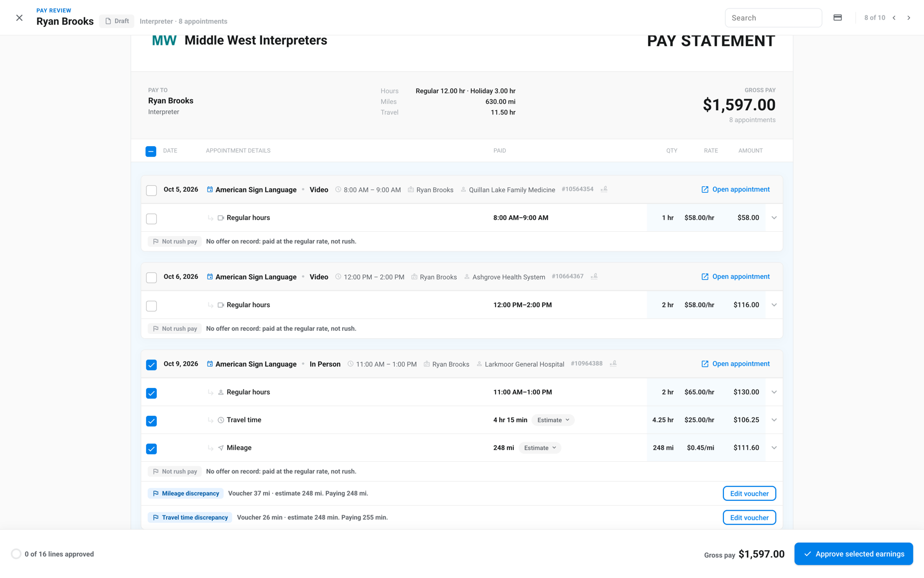The width and height of the screenshot is (924, 578).
Task: Click the clock icon beside Travel time
Action: 220,420
